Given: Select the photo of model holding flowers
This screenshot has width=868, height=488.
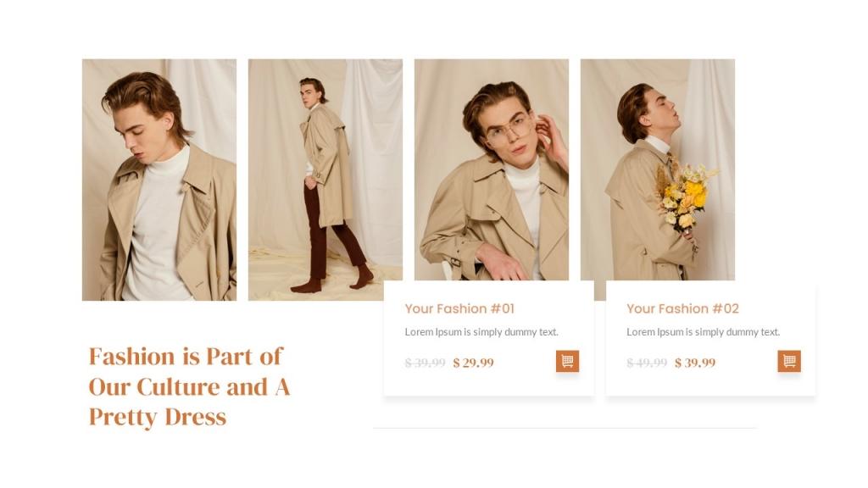Looking at the screenshot, I should pos(658,169).
